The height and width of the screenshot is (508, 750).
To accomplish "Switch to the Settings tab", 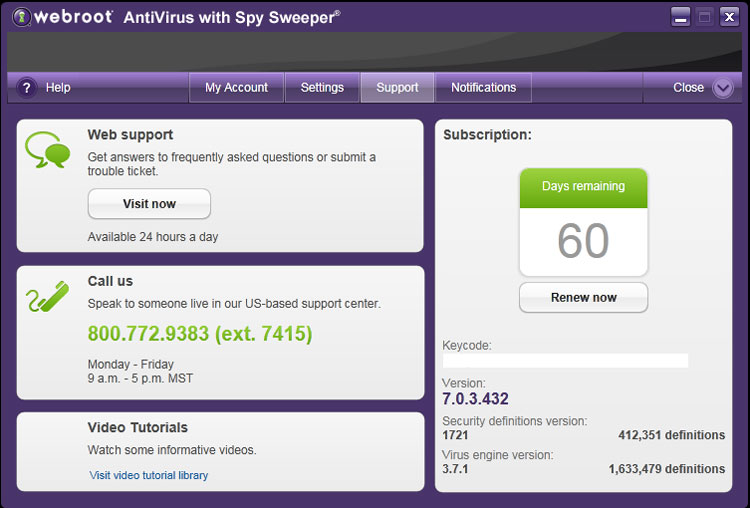I will [322, 88].
